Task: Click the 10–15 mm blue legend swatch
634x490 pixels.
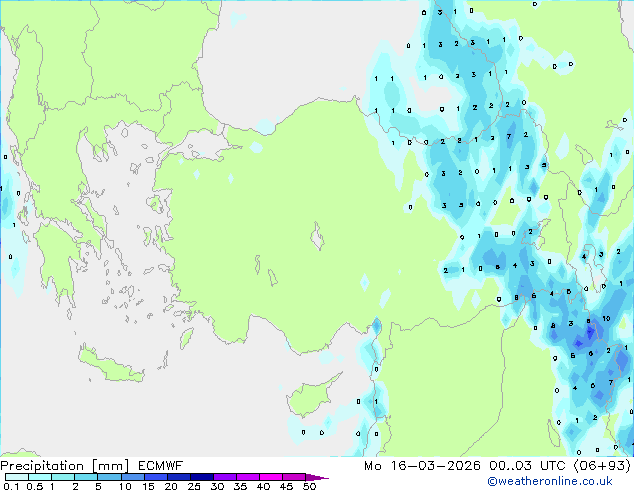Action: [133, 477]
